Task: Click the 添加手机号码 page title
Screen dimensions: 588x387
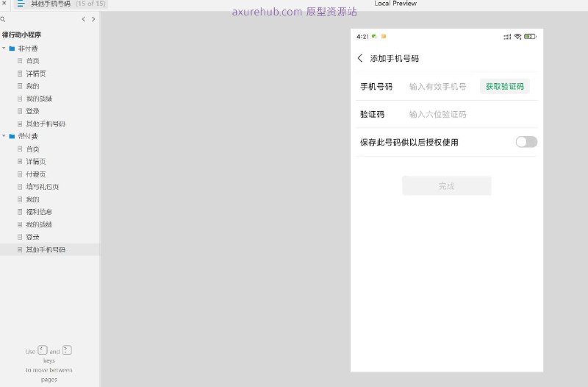Action: (x=395, y=58)
